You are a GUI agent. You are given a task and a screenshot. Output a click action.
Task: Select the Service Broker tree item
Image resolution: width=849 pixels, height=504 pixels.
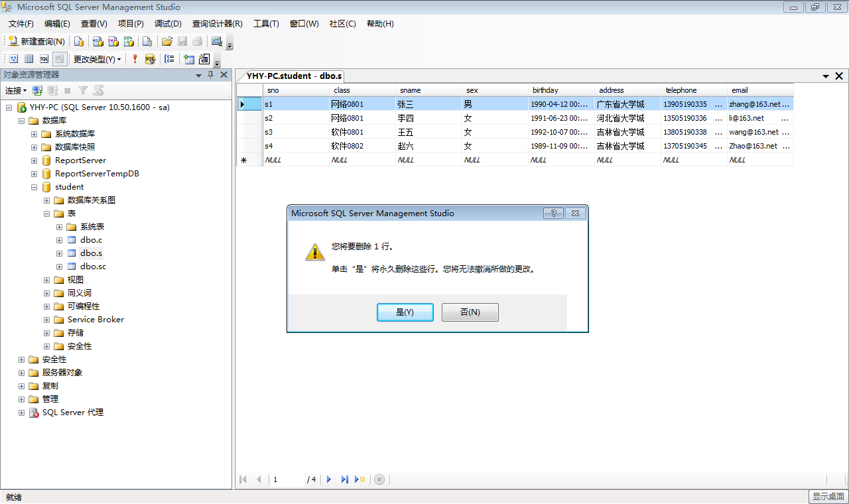pyautogui.click(x=96, y=320)
